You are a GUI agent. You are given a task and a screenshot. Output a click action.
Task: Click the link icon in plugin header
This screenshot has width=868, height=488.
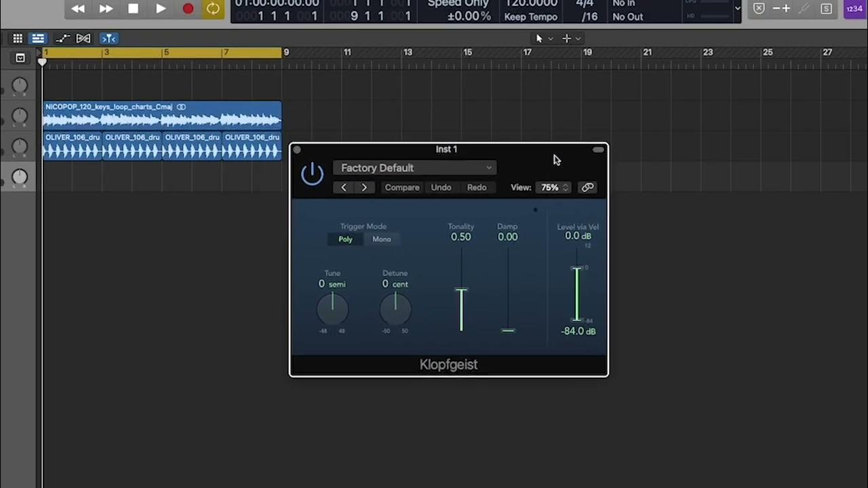coord(587,188)
